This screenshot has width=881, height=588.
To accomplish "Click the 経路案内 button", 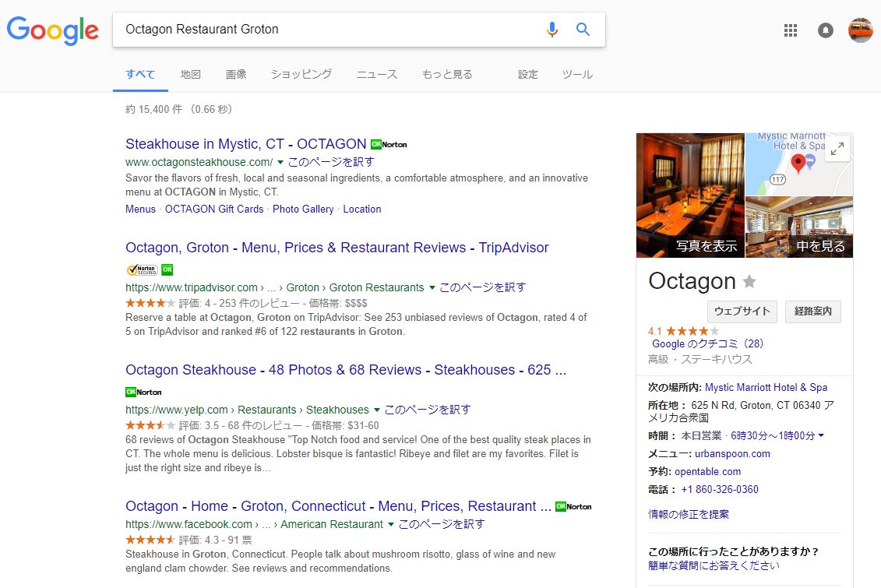I will click(x=813, y=311).
